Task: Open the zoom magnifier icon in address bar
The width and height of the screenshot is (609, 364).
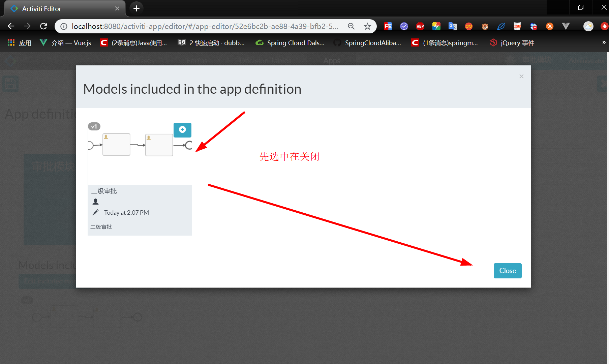Action: click(x=351, y=26)
